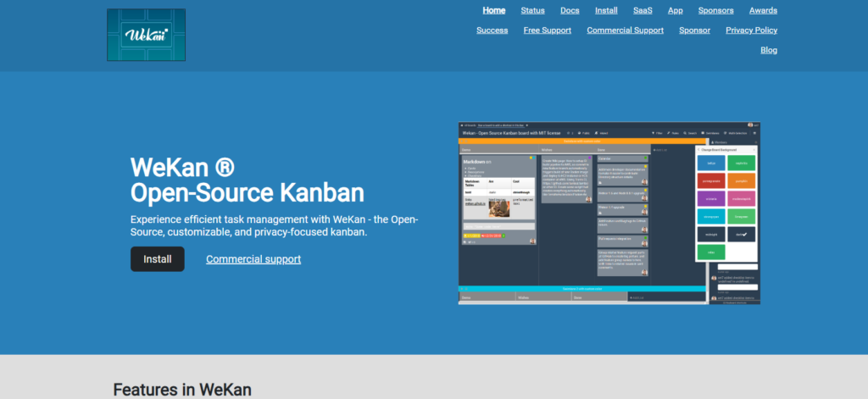Visit the Blog link
Screen dimensions: 868x399
(769, 50)
